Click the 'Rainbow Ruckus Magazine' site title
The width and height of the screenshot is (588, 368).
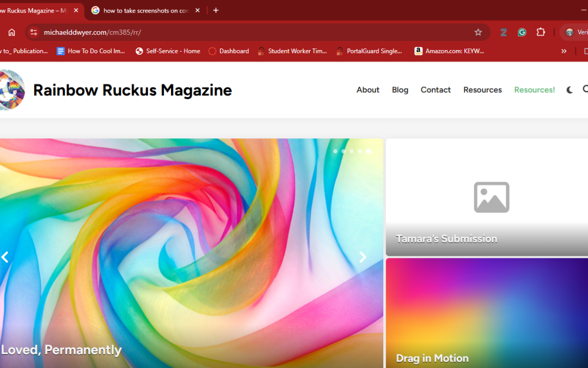[132, 90]
